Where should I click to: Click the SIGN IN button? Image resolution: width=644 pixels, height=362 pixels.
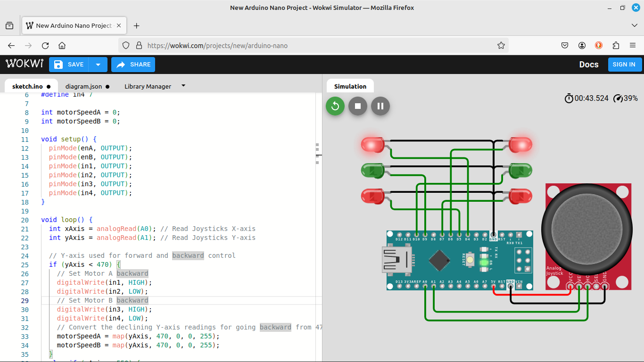624,65
